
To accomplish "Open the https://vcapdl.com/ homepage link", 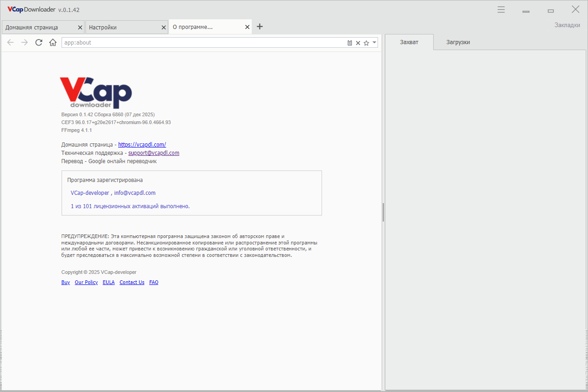I will pos(142,144).
